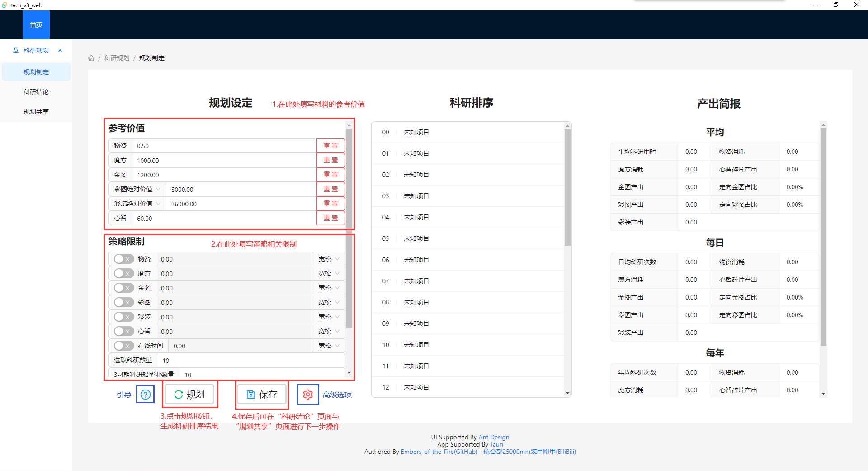Select row 05 未知项目 in 科研排序

point(467,238)
